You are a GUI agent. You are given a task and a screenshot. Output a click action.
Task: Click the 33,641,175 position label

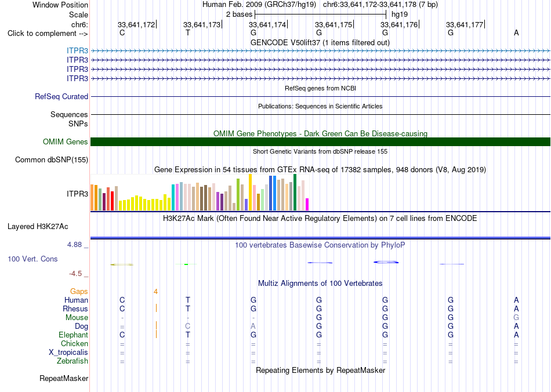tap(333, 24)
